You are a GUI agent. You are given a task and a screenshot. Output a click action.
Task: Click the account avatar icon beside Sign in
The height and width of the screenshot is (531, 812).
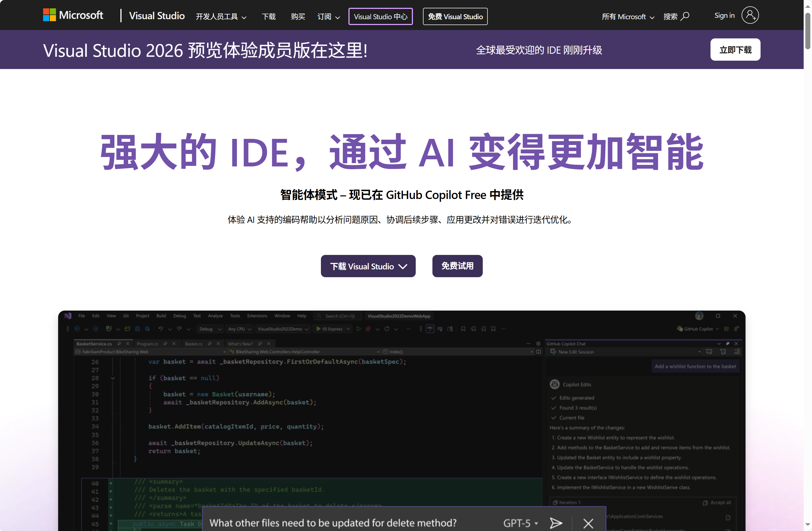tap(750, 15)
